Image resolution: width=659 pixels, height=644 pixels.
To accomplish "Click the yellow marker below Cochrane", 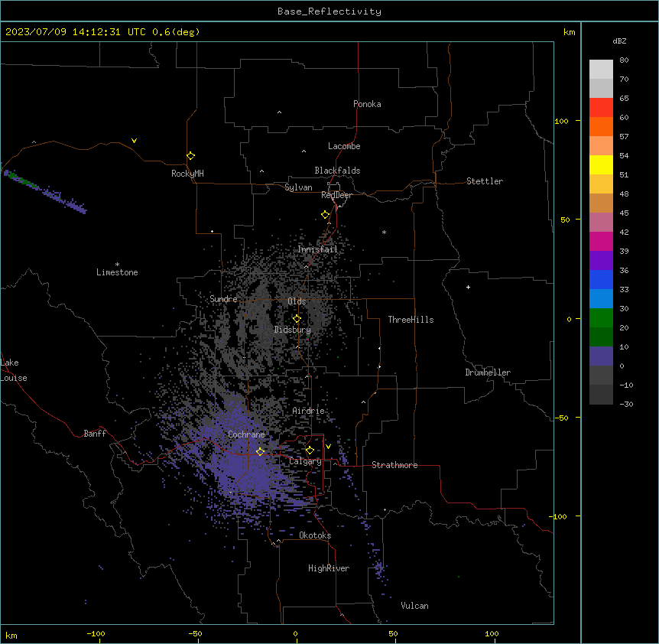I will (260, 452).
